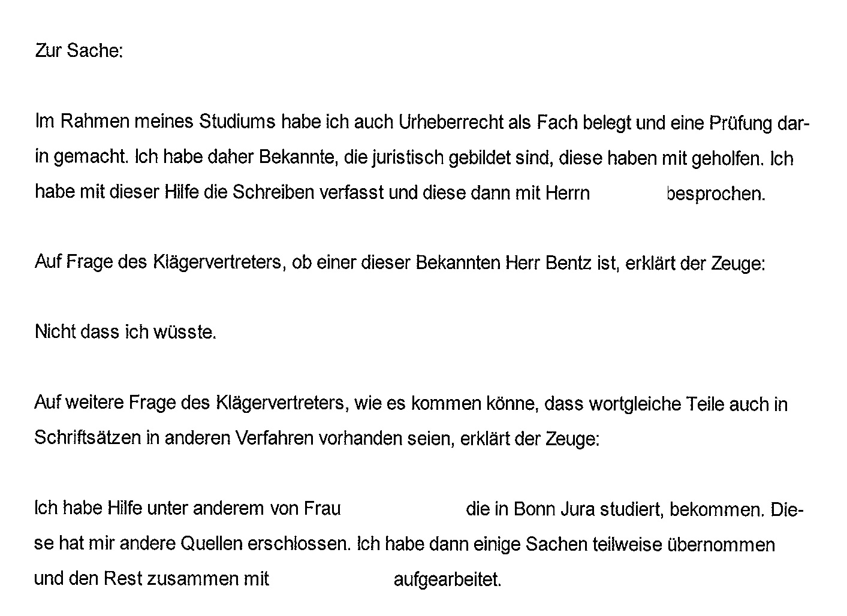Click the "Zur Sache:" heading
Screen dimensions: 847x616
[x=79, y=51]
